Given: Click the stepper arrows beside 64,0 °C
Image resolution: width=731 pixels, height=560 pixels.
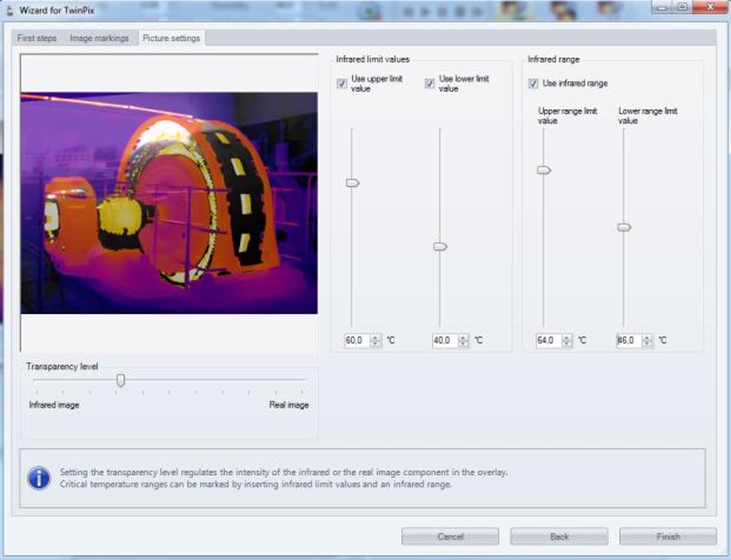Looking at the screenshot, I should (x=567, y=341).
